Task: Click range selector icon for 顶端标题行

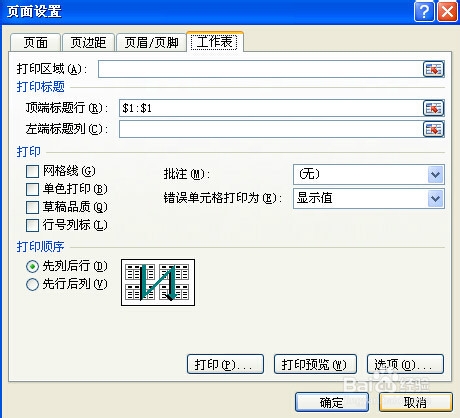Action: pos(433,108)
